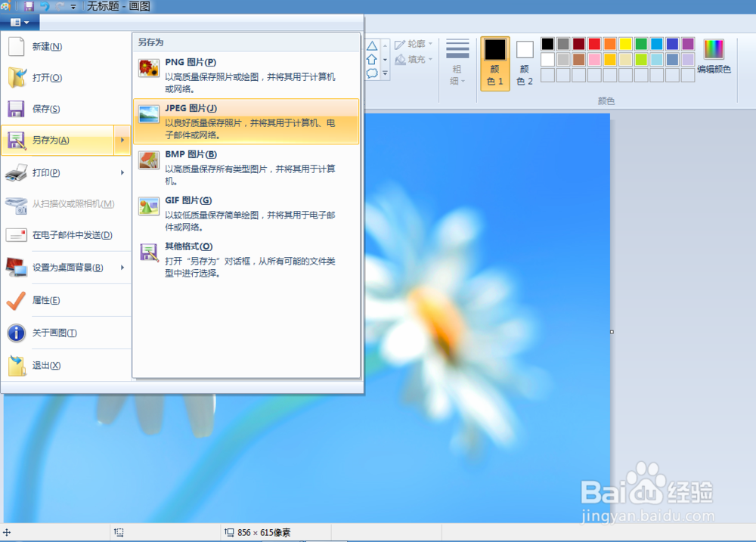The height and width of the screenshot is (542, 756).
Task: Expand the 打印 submenu arrow
Action: point(122,172)
